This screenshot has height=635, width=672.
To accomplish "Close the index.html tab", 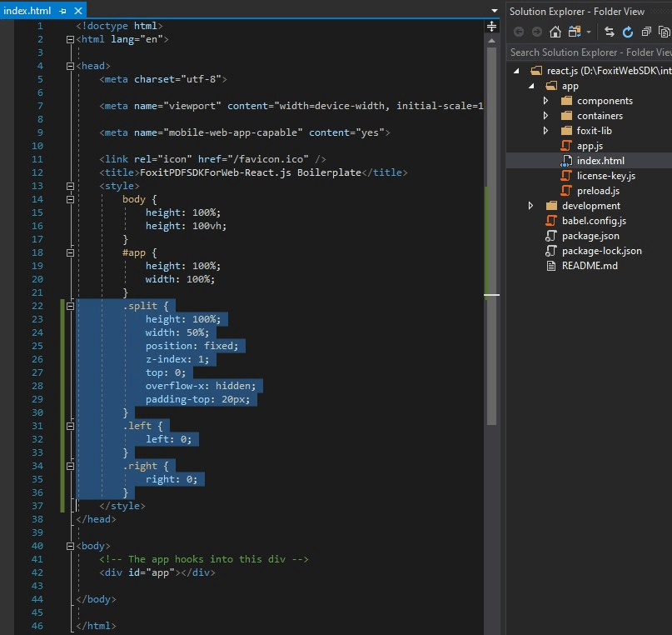I will [x=78, y=11].
